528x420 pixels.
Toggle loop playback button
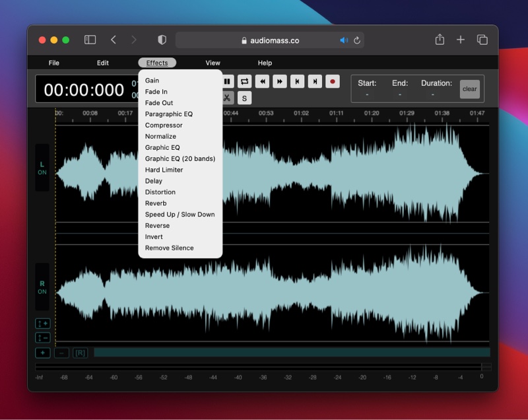coord(244,81)
